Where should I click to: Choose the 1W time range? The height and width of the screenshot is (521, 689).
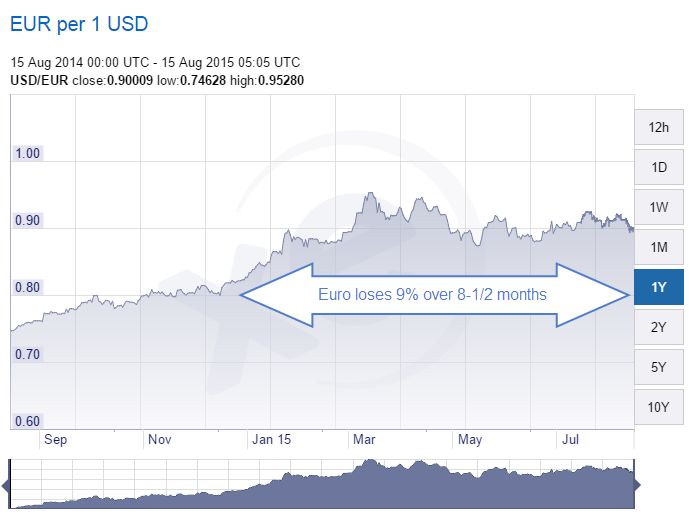[658, 207]
